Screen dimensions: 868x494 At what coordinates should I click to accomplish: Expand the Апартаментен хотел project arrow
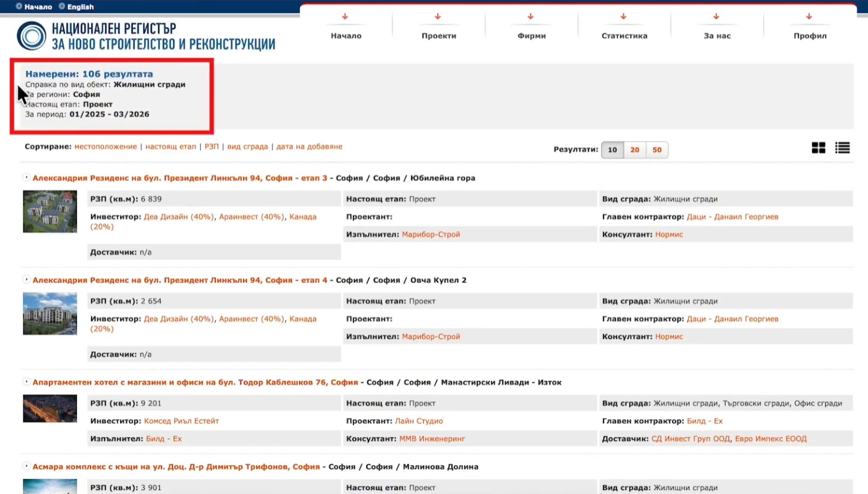click(26, 382)
